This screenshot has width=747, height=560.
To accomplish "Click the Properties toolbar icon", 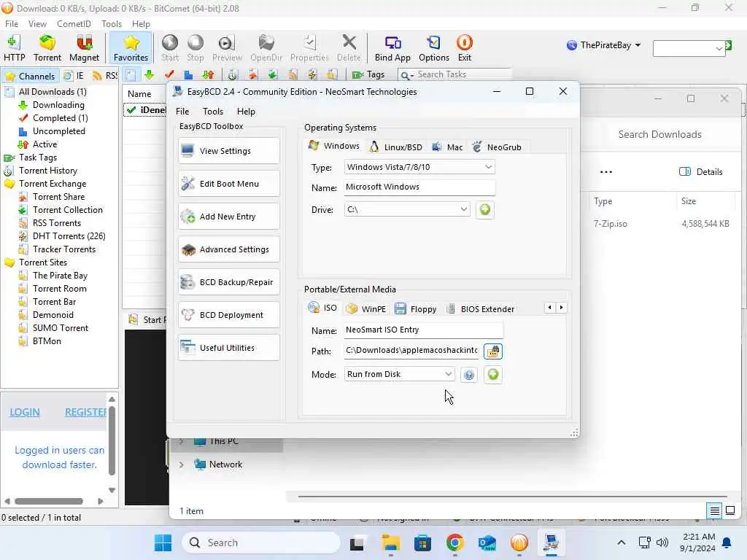I will click(309, 47).
